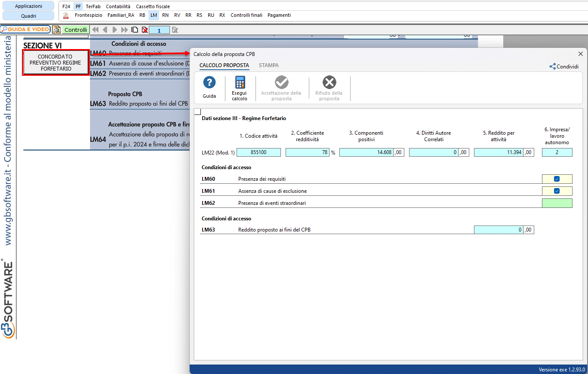Image resolution: width=588 pixels, height=374 pixels.
Task: Click Coefficiente redditività field 78
Action: coord(308,152)
